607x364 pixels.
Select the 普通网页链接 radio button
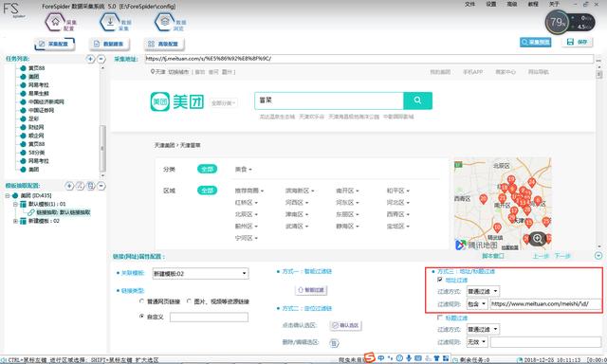click(141, 300)
